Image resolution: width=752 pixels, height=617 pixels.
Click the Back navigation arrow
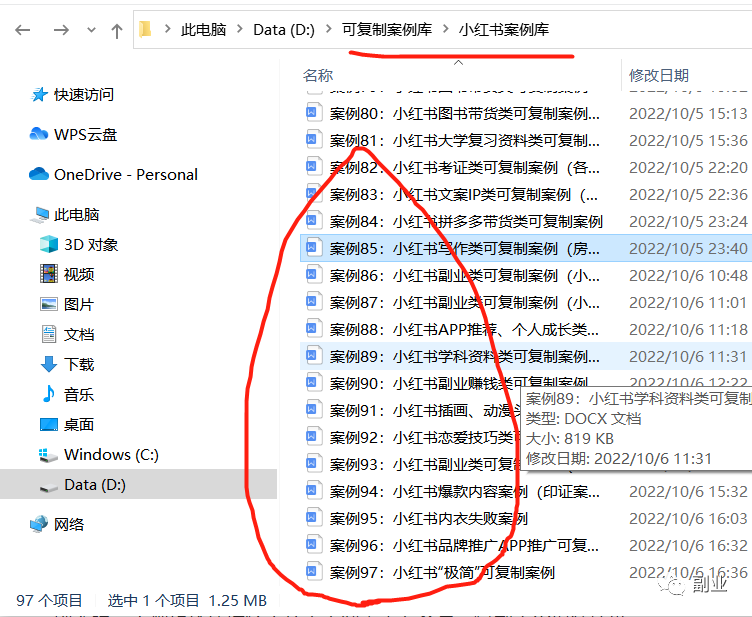pos(22,30)
